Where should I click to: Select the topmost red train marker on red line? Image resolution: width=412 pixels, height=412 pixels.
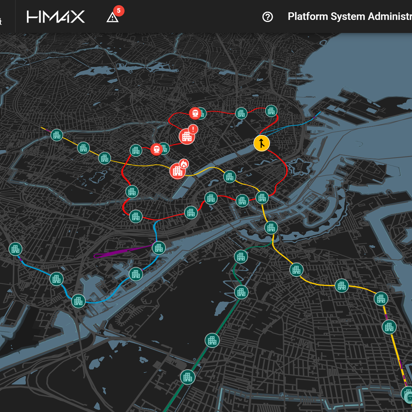pyautogui.click(x=195, y=113)
